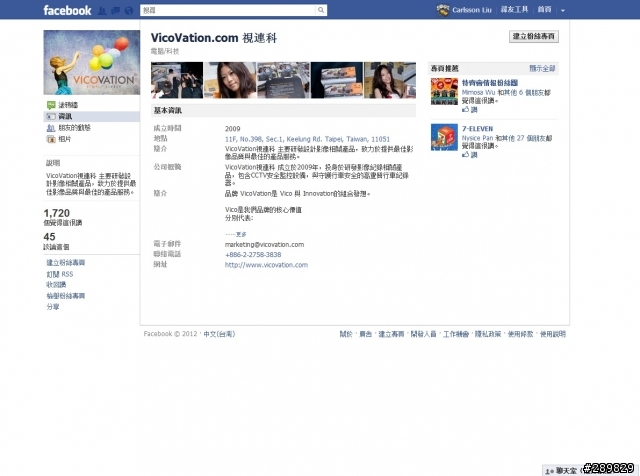
Task: Open the Help footer link
Action: (553, 334)
